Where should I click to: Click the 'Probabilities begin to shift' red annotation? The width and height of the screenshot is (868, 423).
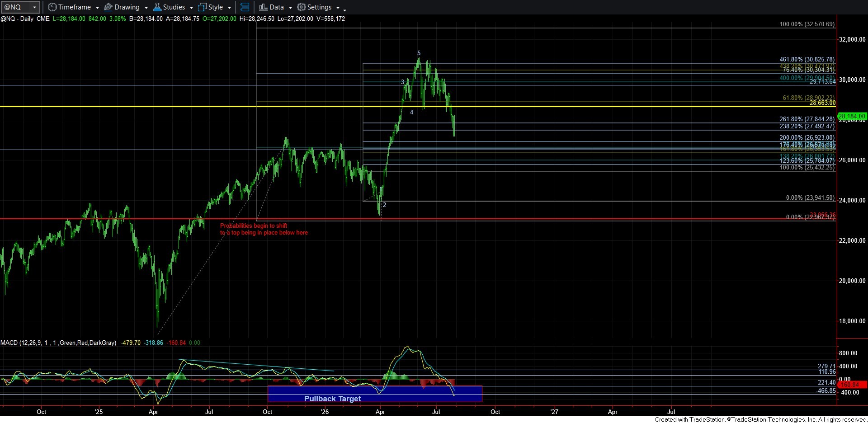254,226
